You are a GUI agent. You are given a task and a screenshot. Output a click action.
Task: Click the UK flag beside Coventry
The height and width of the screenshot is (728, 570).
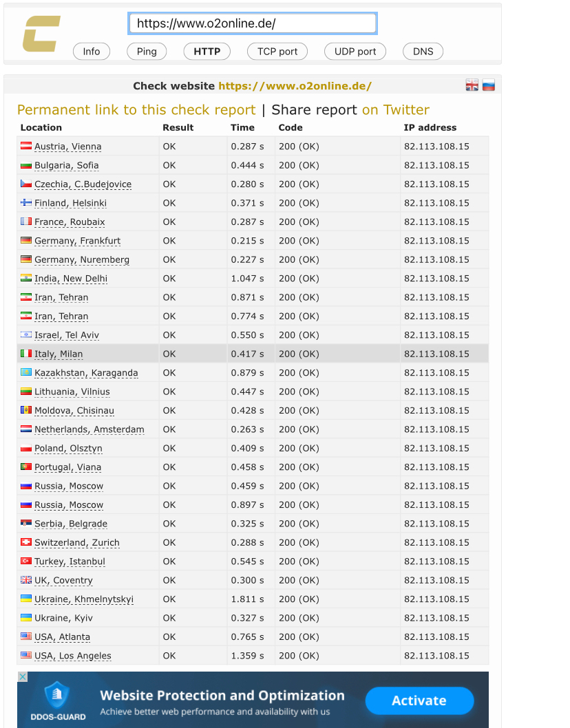[x=26, y=580]
